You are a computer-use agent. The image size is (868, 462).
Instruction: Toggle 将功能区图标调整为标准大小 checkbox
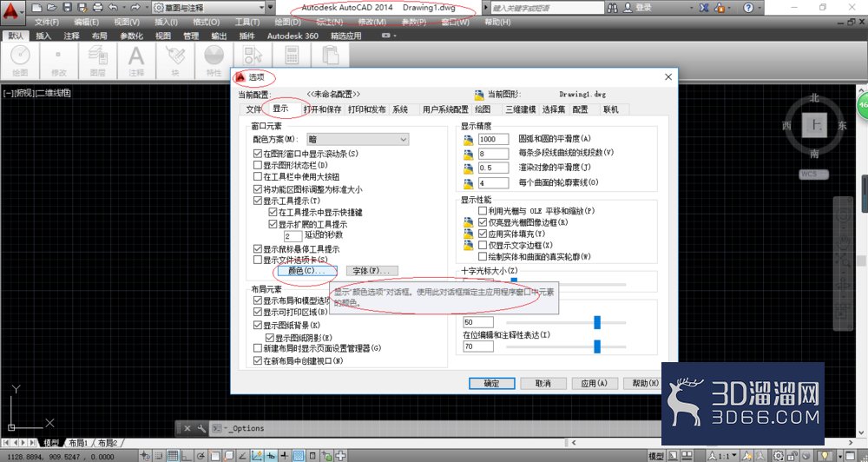point(258,189)
